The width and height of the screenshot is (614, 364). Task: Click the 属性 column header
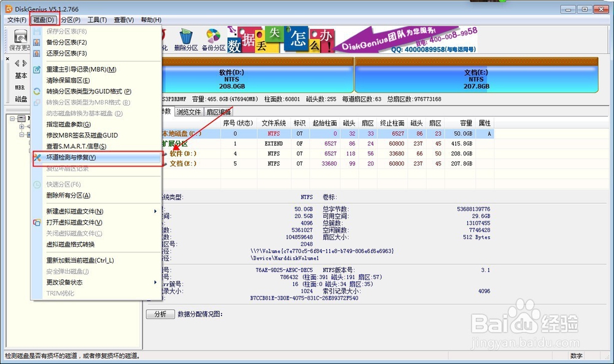click(x=484, y=123)
